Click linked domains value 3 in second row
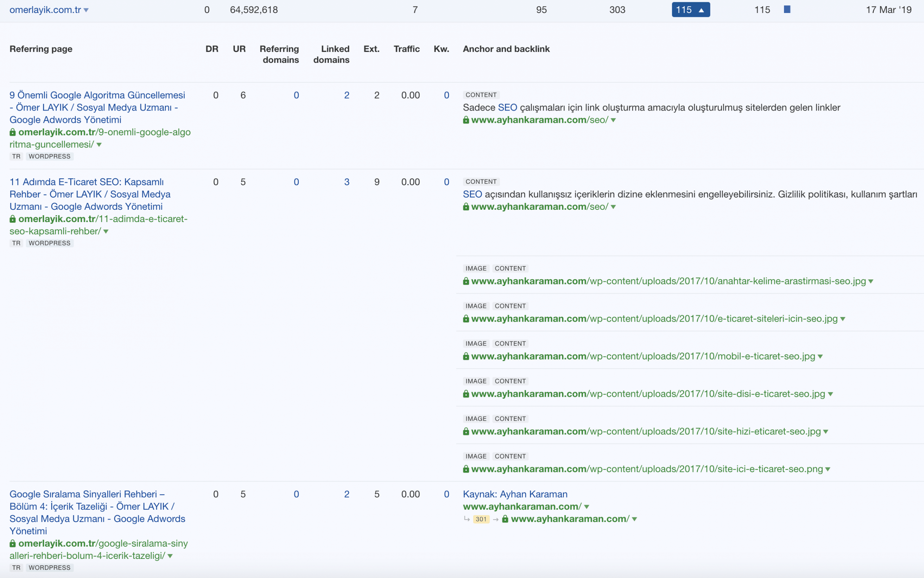Screen dimensions: 924x578 pyautogui.click(x=346, y=182)
